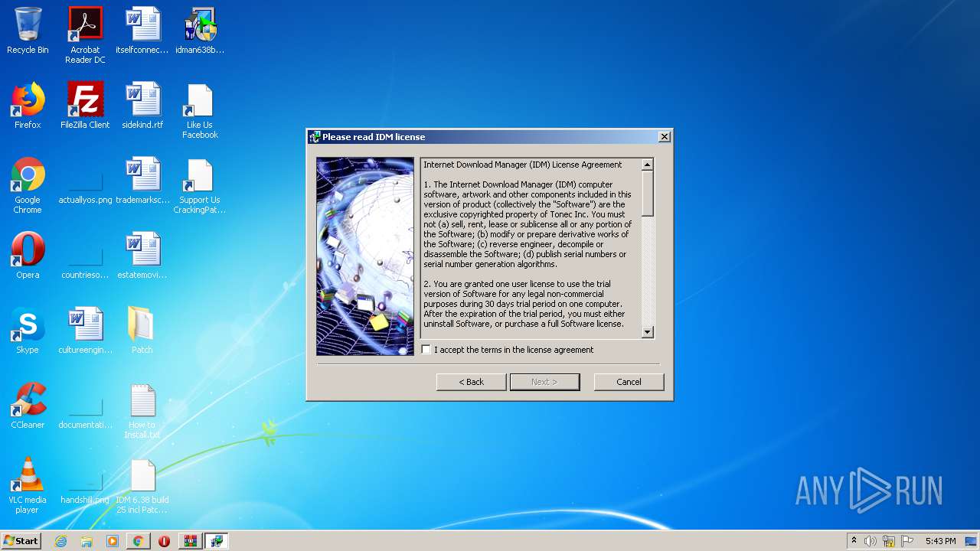
Task: Select the Skype desktop shortcut
Action: coord(28,331)
